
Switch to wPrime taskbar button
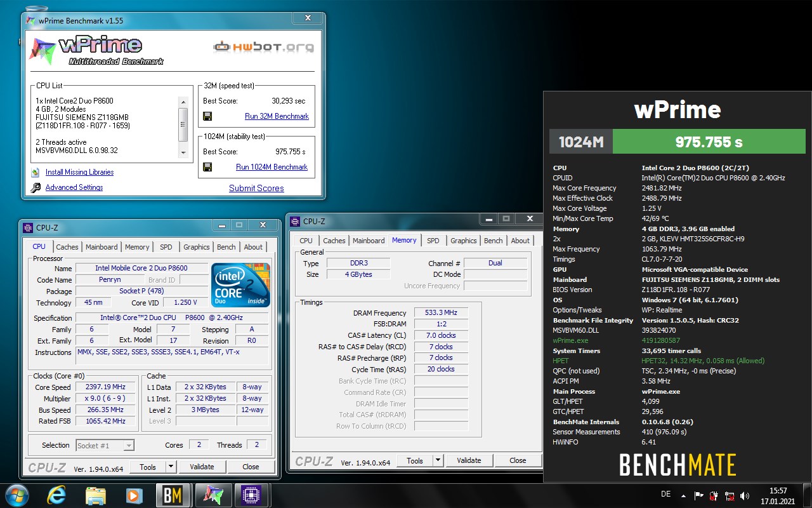coord(213,495)
